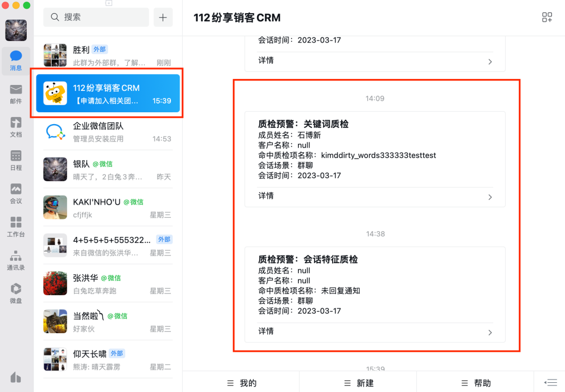Select the 112 纷享销客 CRM conversation
The height and width of the screenshot is (392, 565).
tap(108, 93)
